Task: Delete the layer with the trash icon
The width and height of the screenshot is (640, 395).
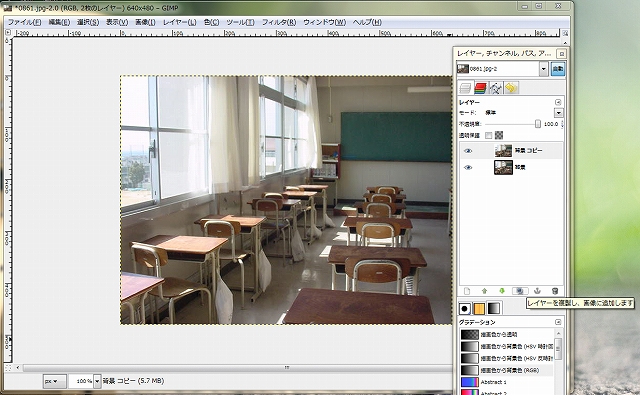Action: point(555,291)
